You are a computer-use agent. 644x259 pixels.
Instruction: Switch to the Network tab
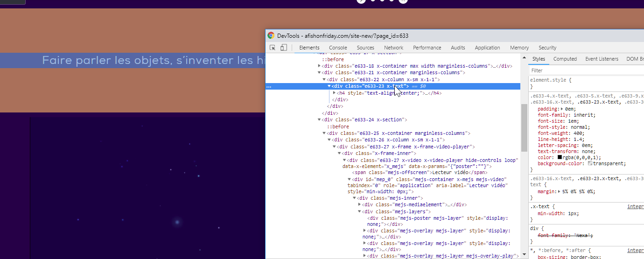click(x=393, y=48)
